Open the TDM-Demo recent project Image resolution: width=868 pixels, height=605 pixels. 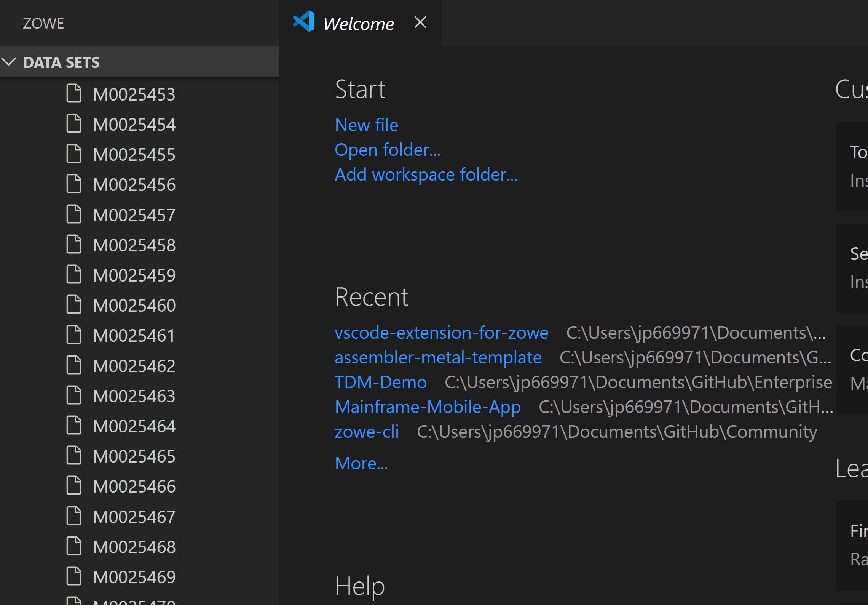point(380,382)
